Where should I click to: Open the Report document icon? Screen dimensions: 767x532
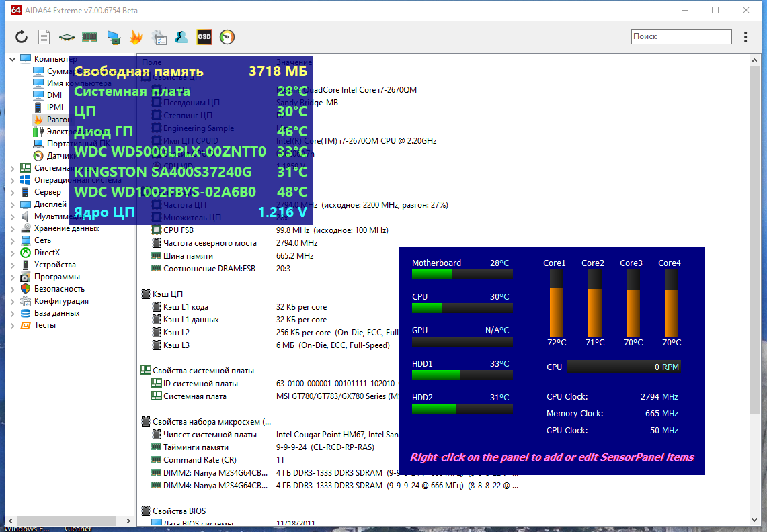point(44,37)
